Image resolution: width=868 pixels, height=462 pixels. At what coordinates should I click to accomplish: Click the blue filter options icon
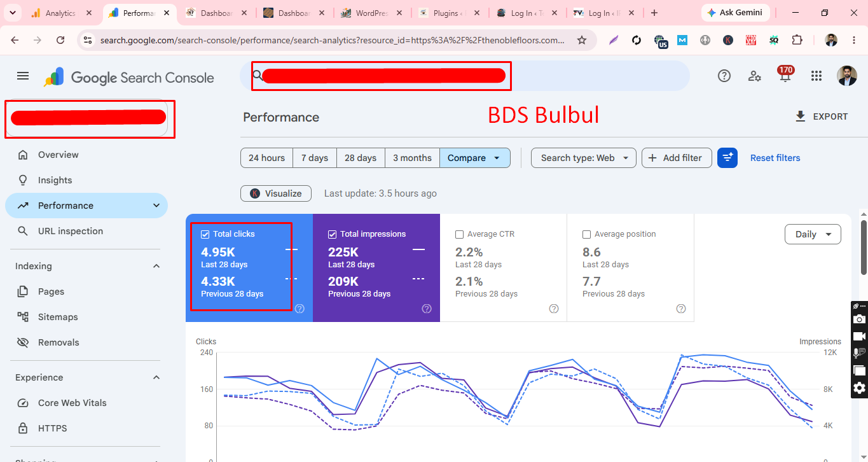pyautogui.click(x=727, y=158)
